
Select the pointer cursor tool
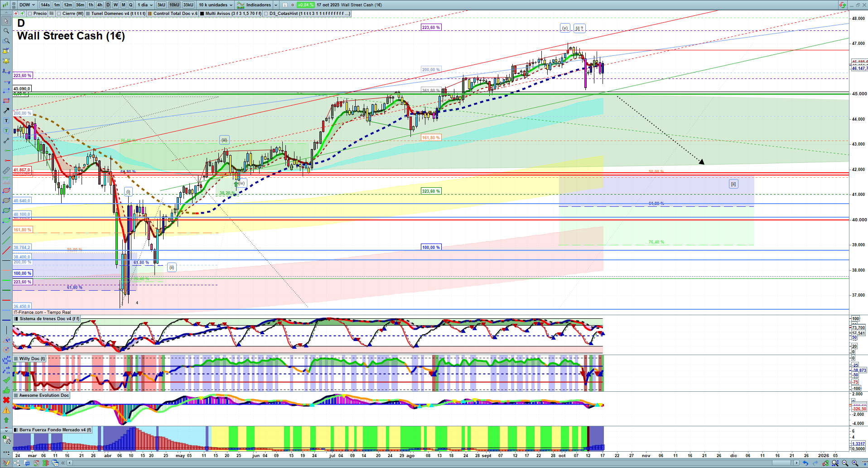click(x=6, y=21)
